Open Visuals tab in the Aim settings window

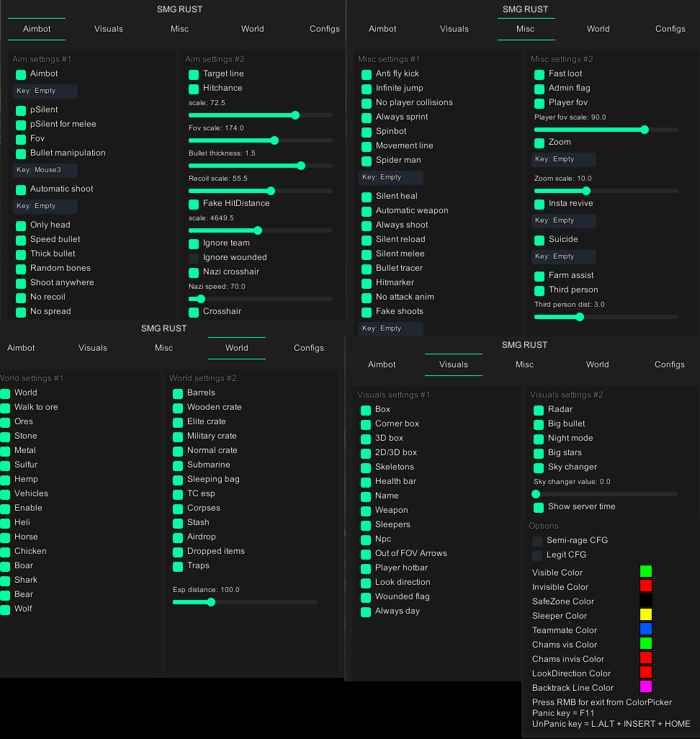pos(109,29)
